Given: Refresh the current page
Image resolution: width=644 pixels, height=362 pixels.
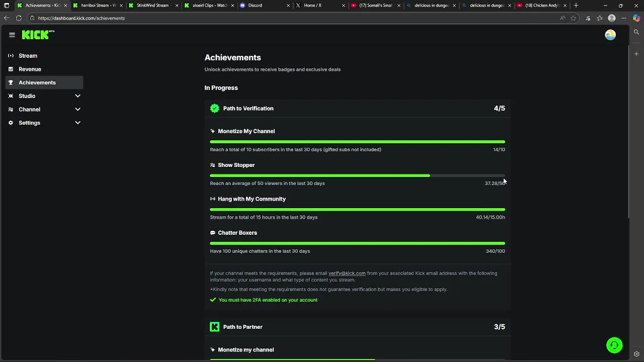Looking at the screenshot, I should 19,18.
